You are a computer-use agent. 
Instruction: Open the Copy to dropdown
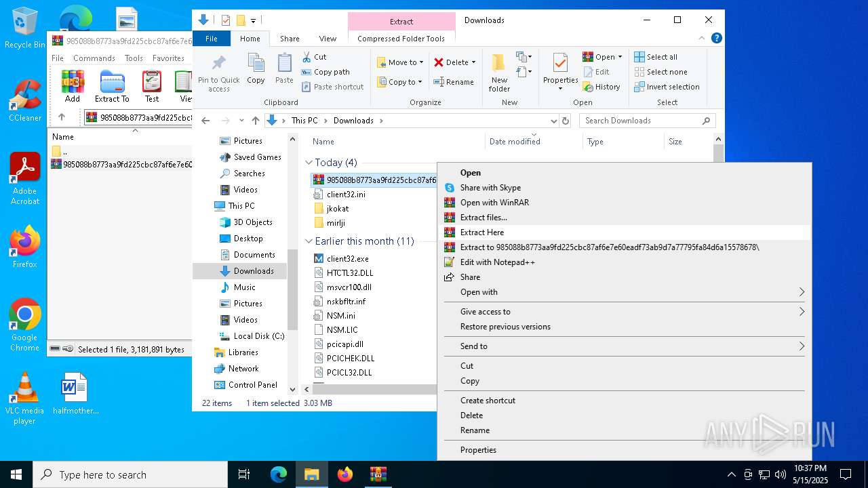pos(400,82)
